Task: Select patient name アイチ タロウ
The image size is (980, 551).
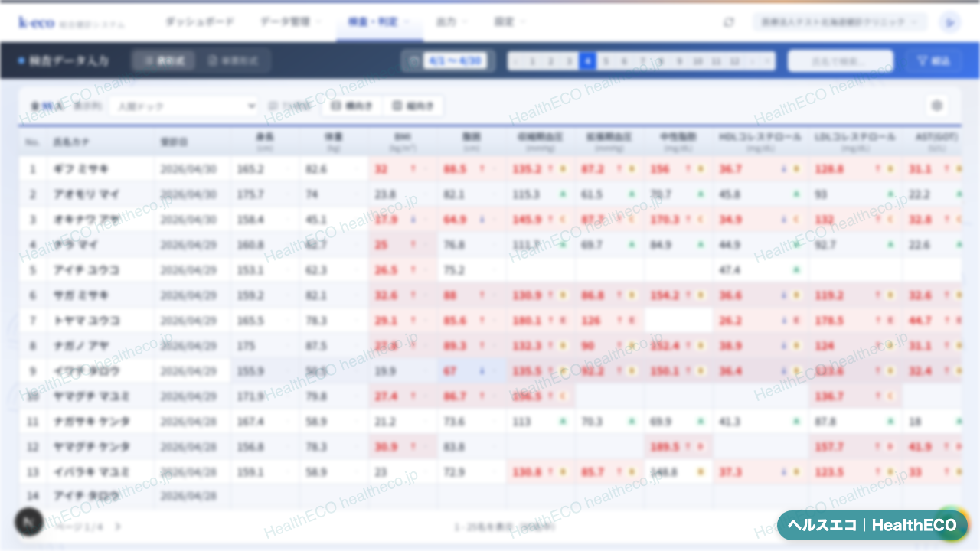Action: (x=86, y=497)
